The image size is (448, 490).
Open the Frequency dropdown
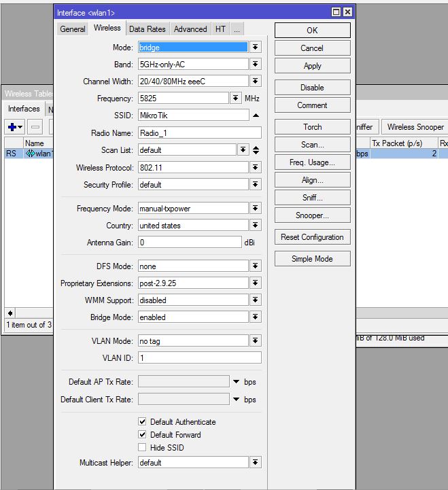(235, 99)
